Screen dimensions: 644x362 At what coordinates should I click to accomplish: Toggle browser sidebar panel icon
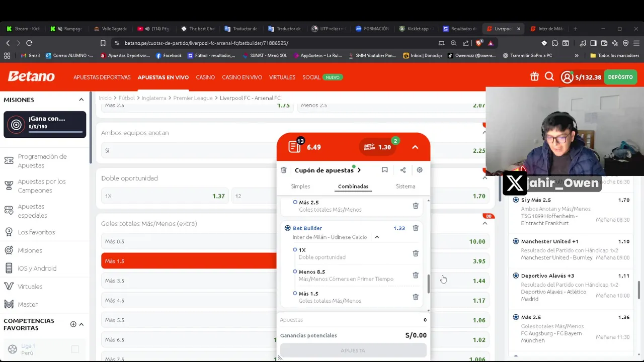pos(593,43)
